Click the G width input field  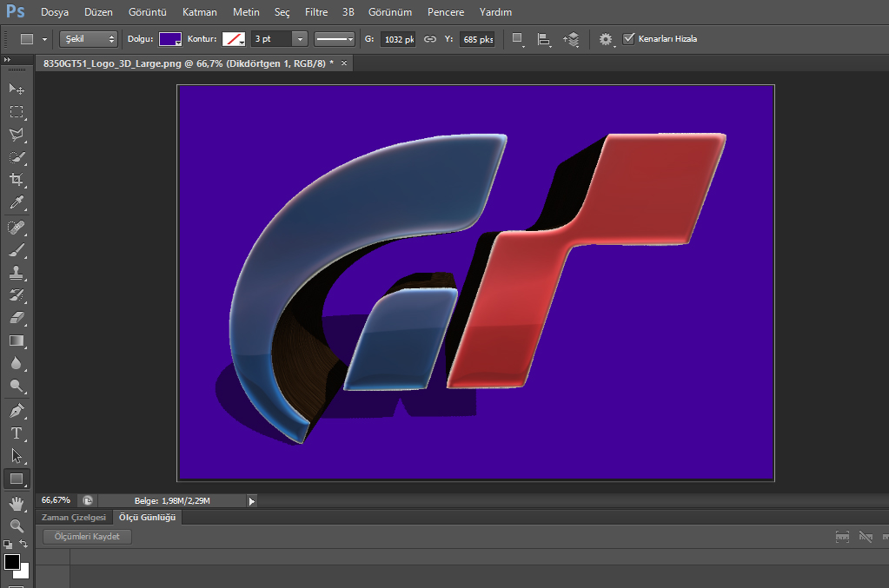coord(399,39)
